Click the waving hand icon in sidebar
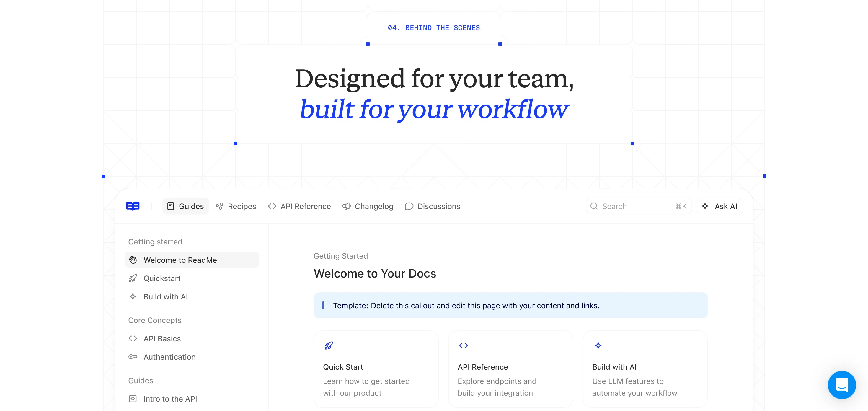The height and width of the screenshot is (411, 868). (x=133, y=260)
